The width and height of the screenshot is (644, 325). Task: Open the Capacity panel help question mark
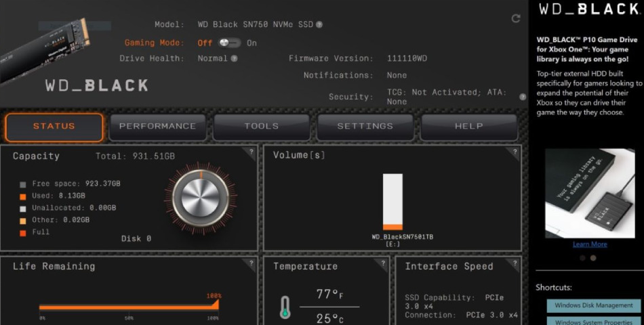coord(251,152)
